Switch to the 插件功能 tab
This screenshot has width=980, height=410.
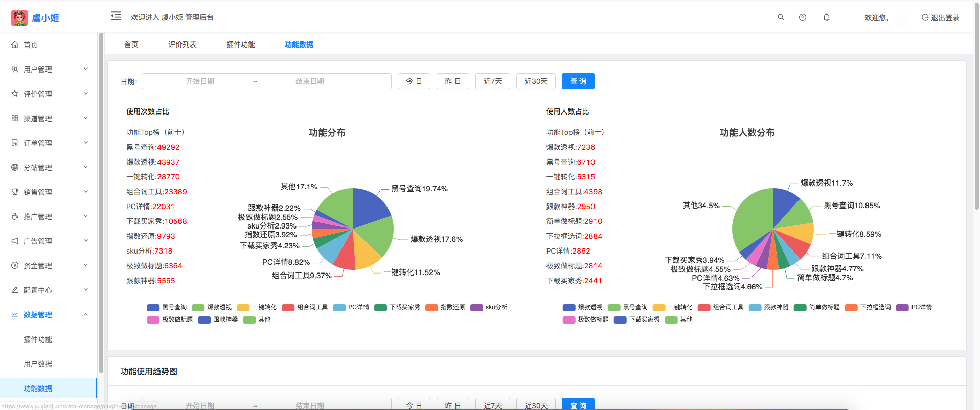[241, 44]
